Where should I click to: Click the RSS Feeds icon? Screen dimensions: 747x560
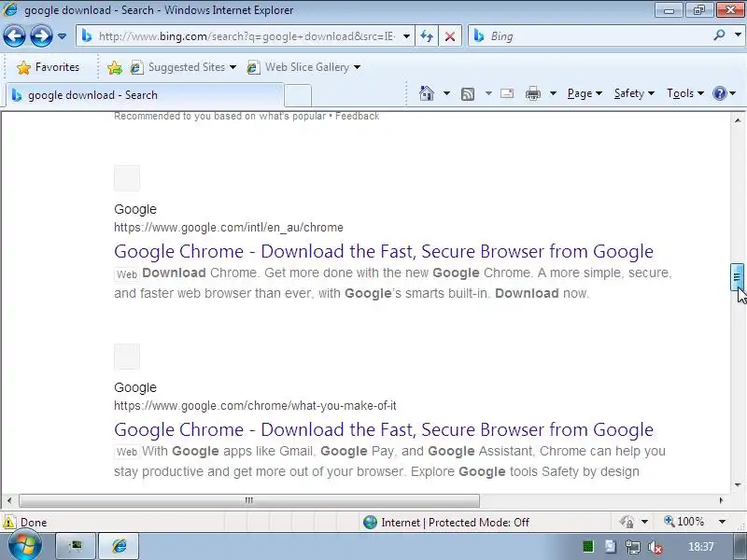point(468,94)
